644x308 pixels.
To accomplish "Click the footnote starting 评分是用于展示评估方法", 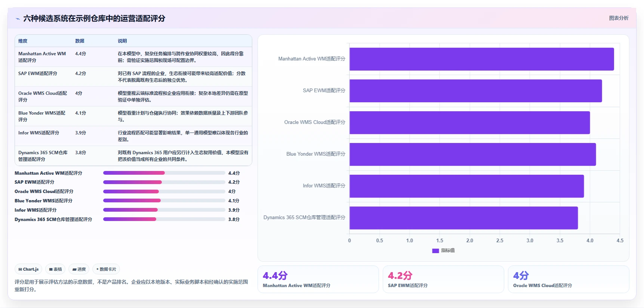I will click(131, 286).
